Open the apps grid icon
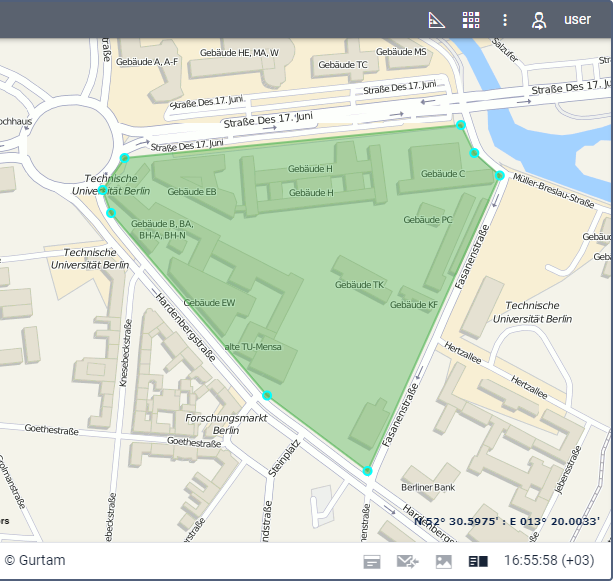The height and width of the screenshot is (581, 613). (471, 20)
